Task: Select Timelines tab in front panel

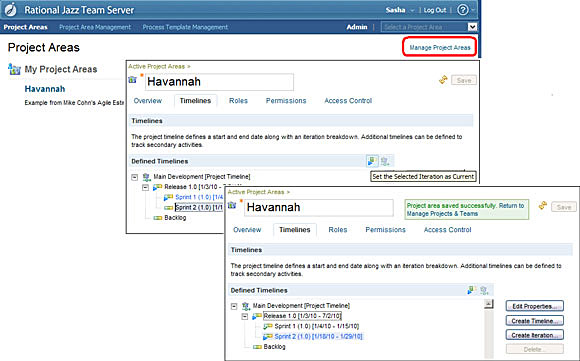Action: pyautogui.click(x=295, y=230)
